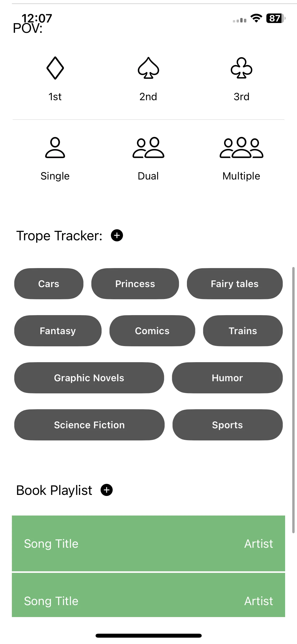Toggle the Cars trope tag
Viewport: 297px width, 644px height.
[x=49, y=284]
